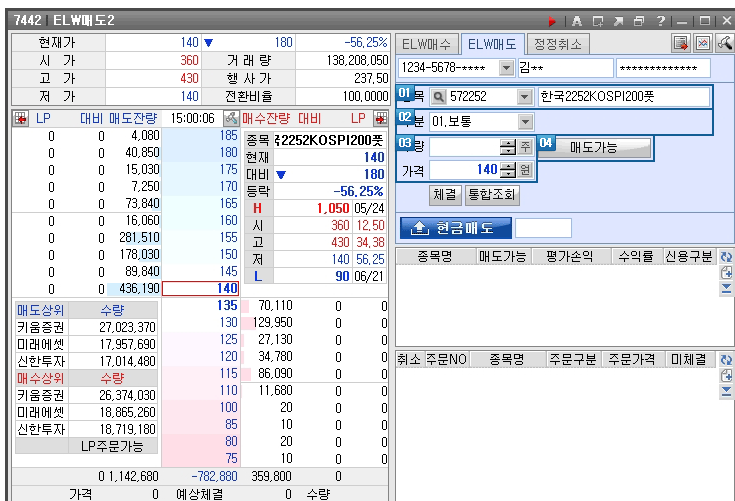Select the highlighted ask price 140 in order book
735x501 pixels.
(201, 289)
